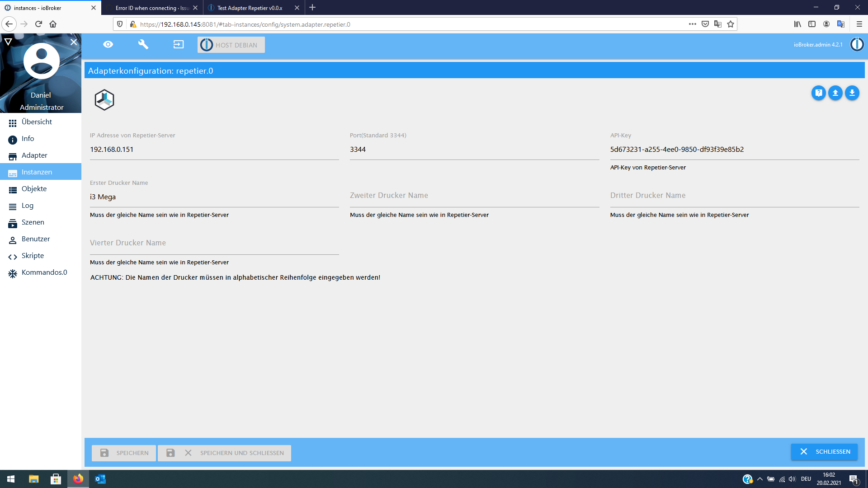This screenshot has height=488, width=868.
Task: Click the Repetier adapter logo
Action: (104, 100)
